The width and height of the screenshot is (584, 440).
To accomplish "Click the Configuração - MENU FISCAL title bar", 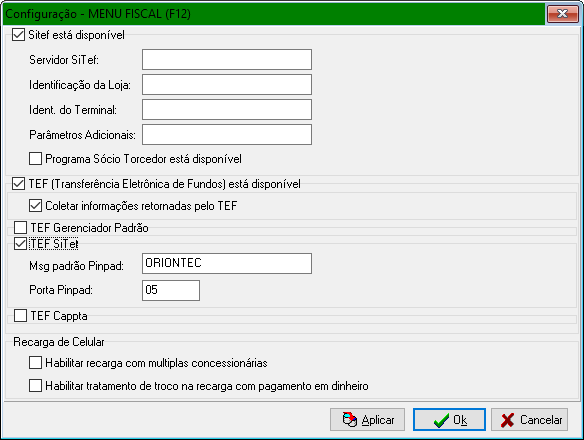I will coord(274,14).
